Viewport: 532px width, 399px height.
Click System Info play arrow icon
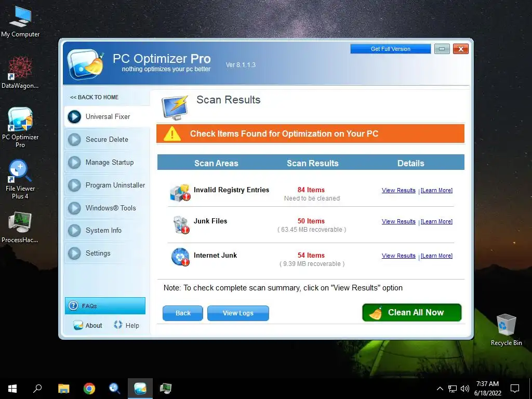[74, 230]
